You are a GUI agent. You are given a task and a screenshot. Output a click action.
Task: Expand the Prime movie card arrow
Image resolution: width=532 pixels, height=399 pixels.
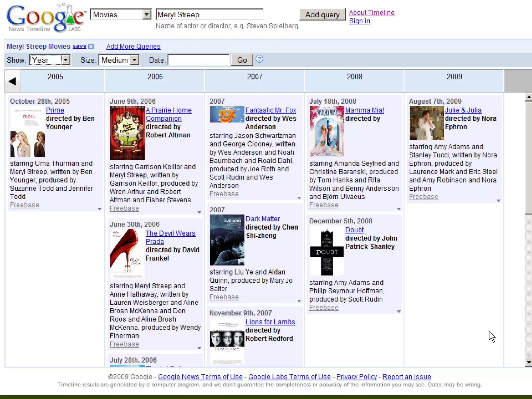click(99, 209)
